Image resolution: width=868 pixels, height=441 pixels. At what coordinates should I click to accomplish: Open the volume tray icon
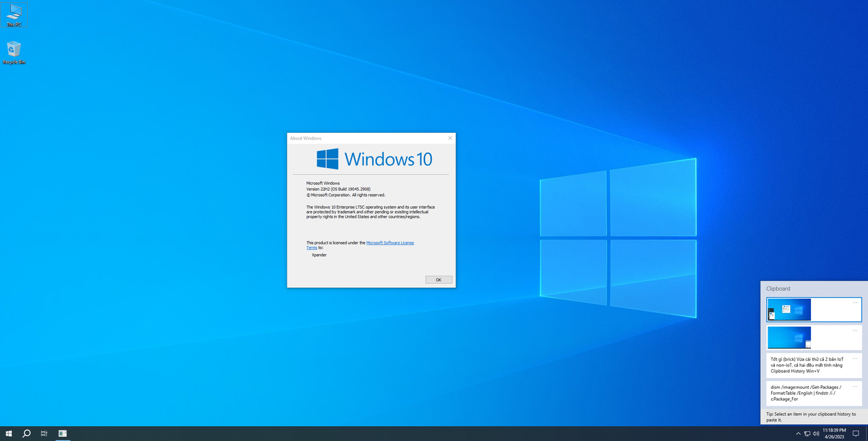coord(816,434)
